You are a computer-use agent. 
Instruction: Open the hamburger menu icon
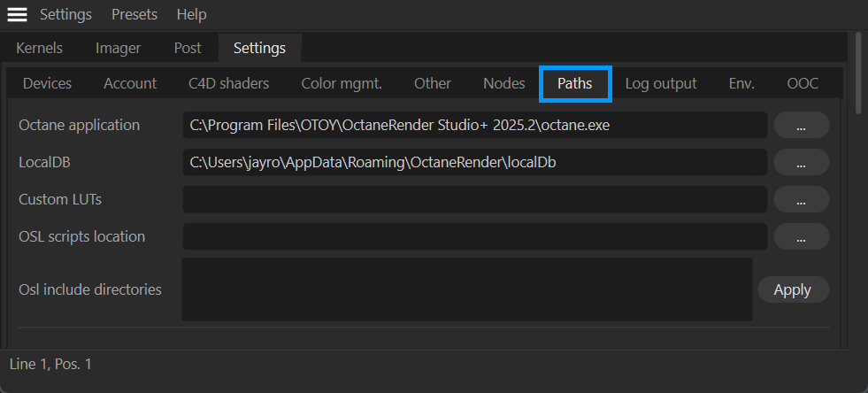(17, 14)
